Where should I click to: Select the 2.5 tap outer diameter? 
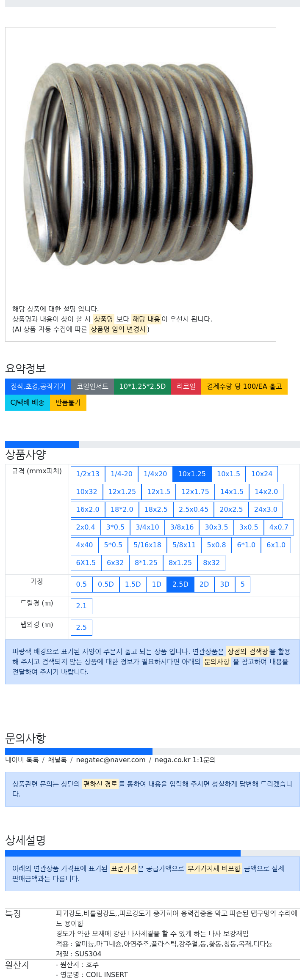81,627
